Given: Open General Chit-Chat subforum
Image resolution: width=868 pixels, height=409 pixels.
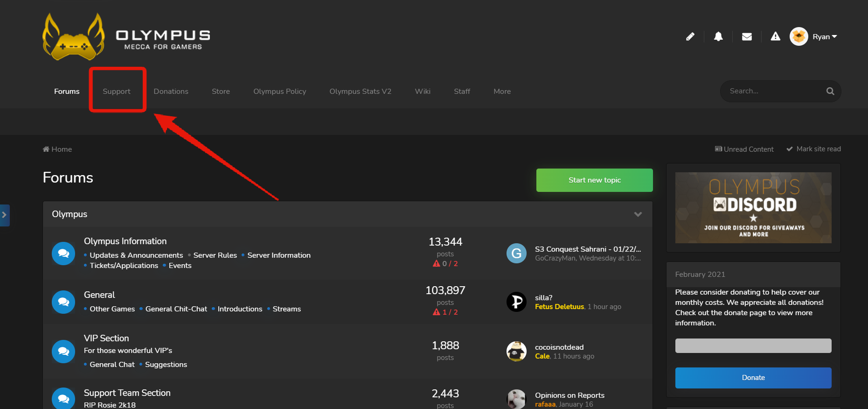Looking at the screenshot, I should pos(176,309).
